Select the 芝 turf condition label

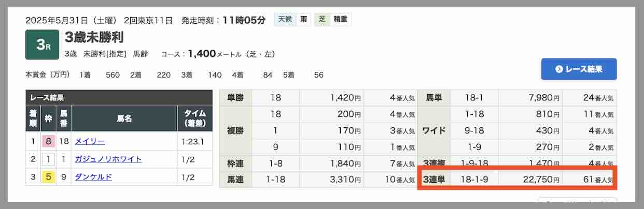[322, 20]
